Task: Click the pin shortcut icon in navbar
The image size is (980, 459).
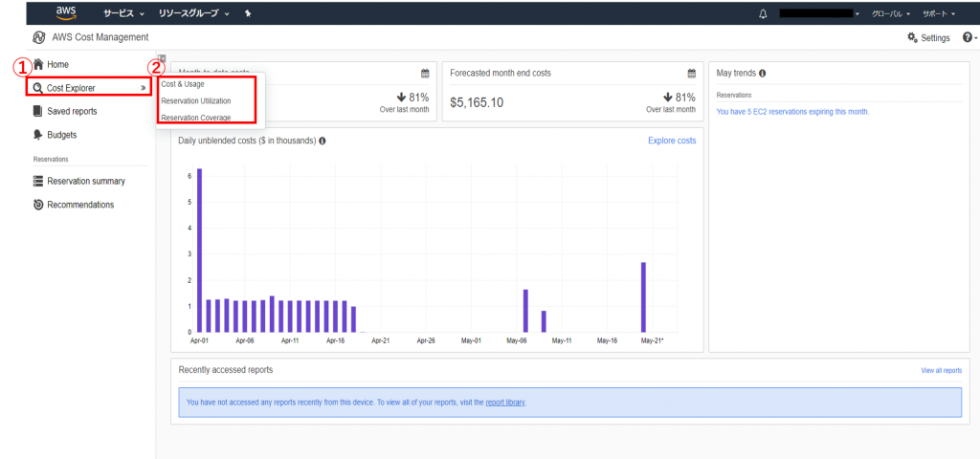Action: (248, 13)
